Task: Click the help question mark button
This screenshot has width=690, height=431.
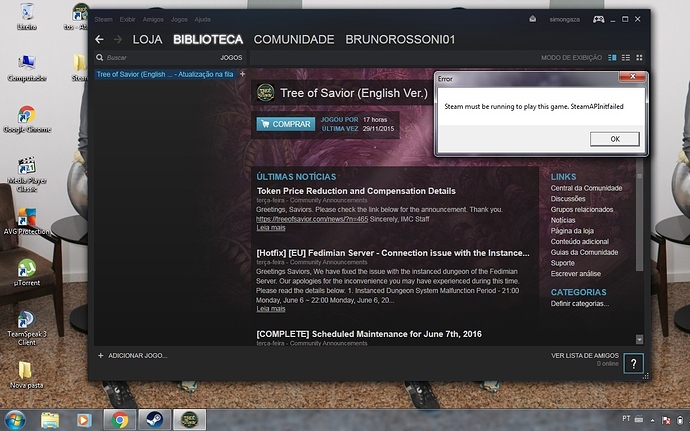Action: [x=635, y=365]
